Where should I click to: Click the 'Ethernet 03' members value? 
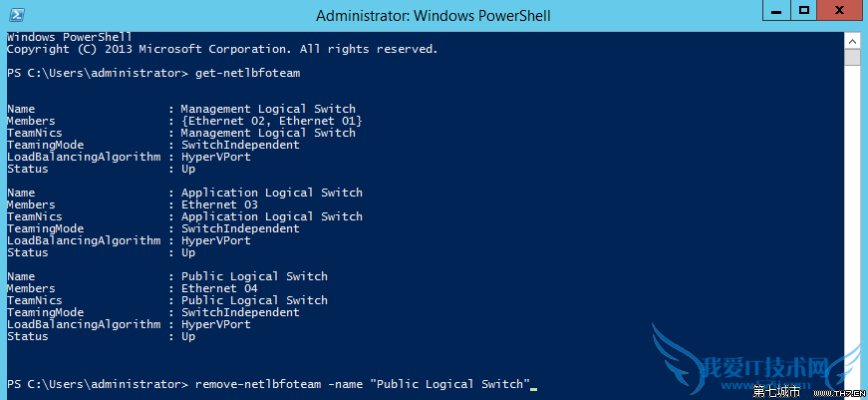[219, 204]
